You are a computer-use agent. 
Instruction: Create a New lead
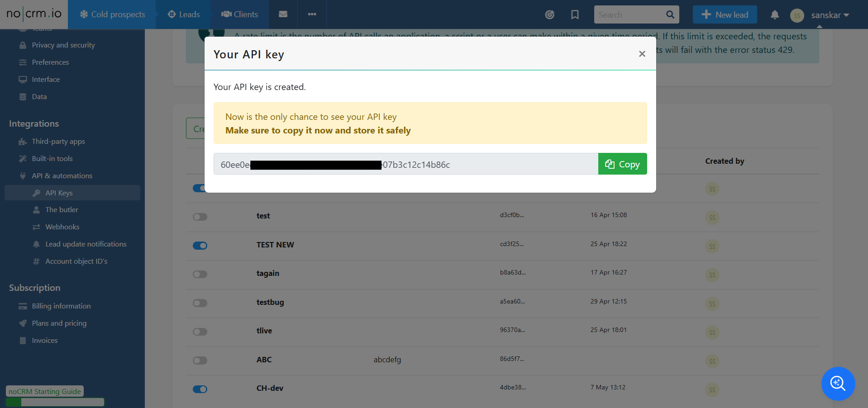(725, 14)
